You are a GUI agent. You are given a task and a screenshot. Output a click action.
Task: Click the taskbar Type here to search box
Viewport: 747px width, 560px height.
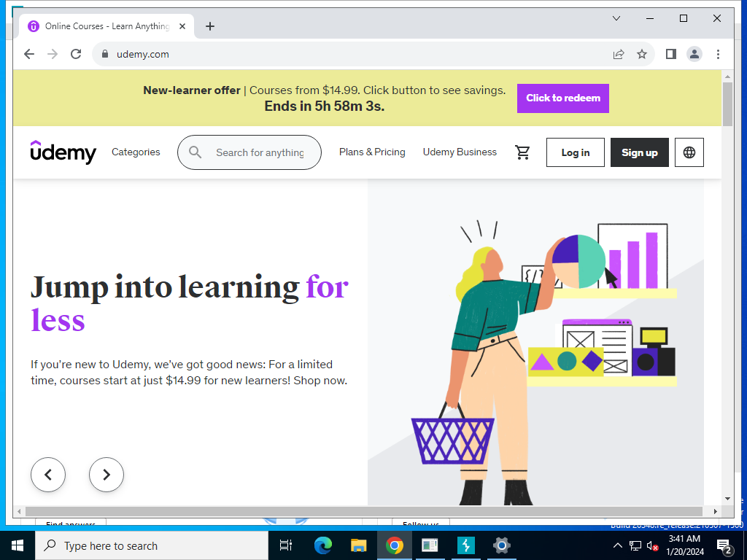152,545
